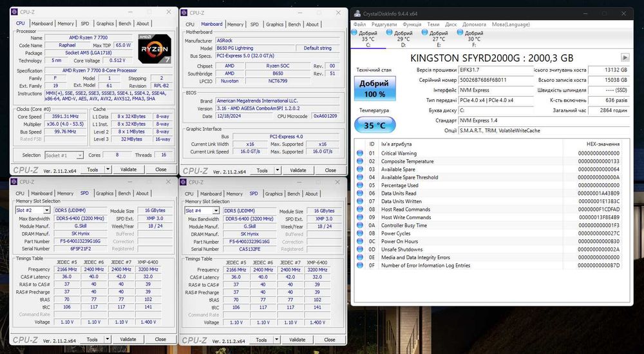Click the status orb for Number of Error Information Log Entries
The height and width of the screenshot is (354, 644).
pos(360,266)
